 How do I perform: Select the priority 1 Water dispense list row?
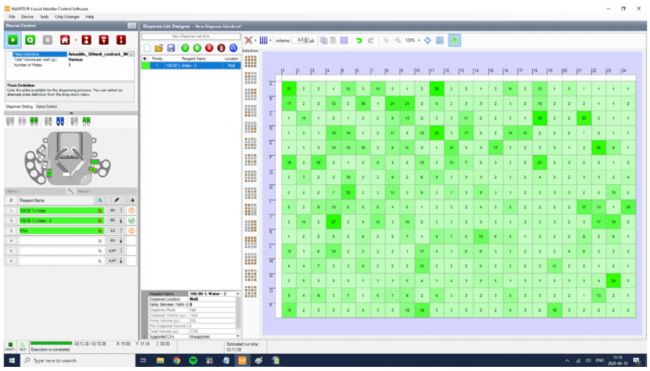coord(191,65)
